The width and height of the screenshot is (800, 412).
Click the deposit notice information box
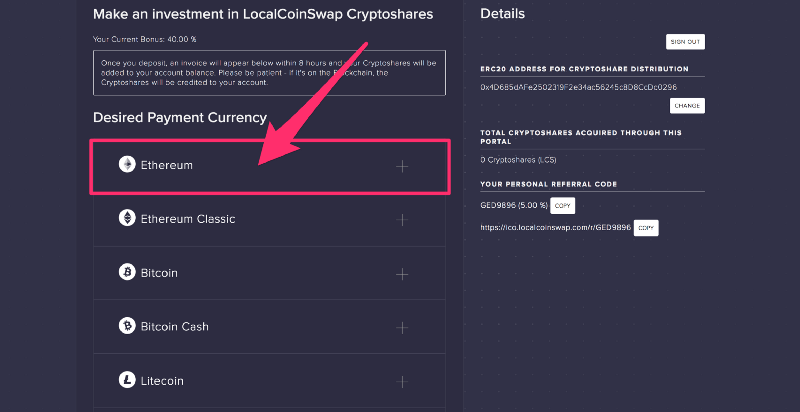[x=269, y=74]
